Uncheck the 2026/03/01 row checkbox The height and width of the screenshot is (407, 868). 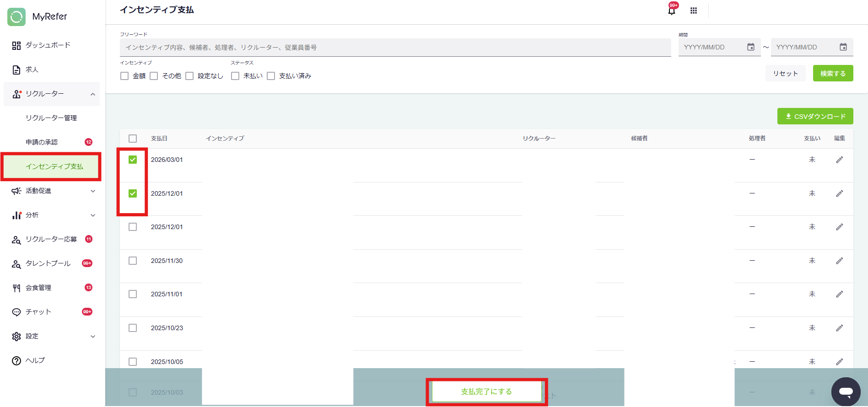[x=133, y=160]
